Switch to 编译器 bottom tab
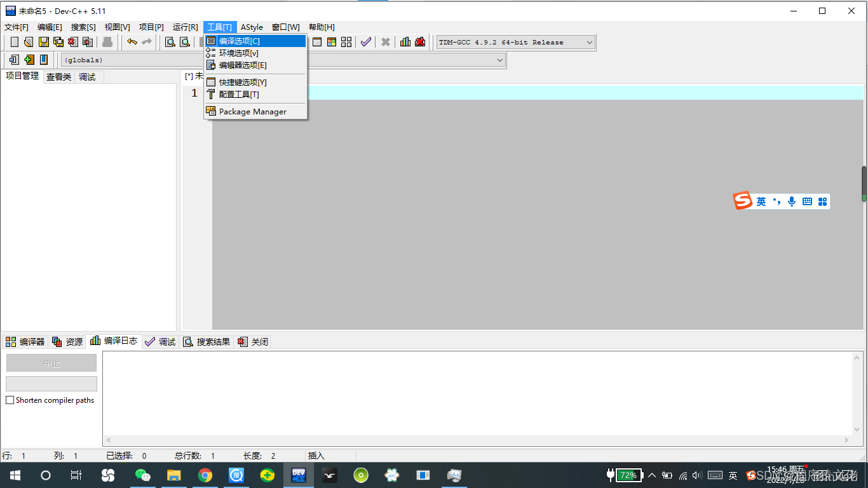The width and height of the screenshot is (868, 488). pos(25,342)
